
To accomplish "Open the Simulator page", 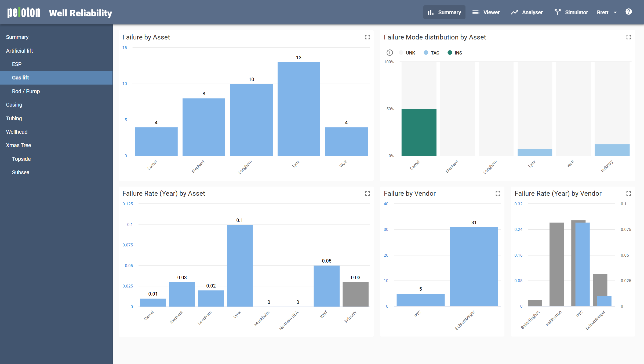I will [x=571, y=12].
